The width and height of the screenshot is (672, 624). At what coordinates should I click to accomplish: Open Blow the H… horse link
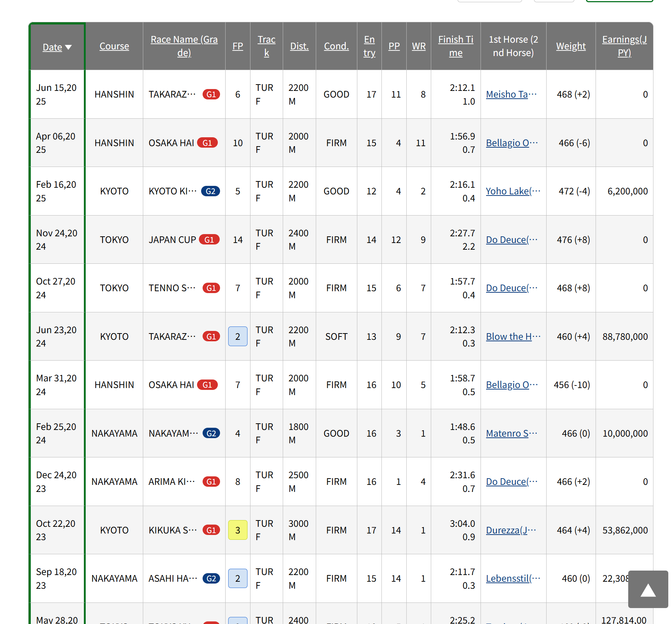[x=513, y=336]
